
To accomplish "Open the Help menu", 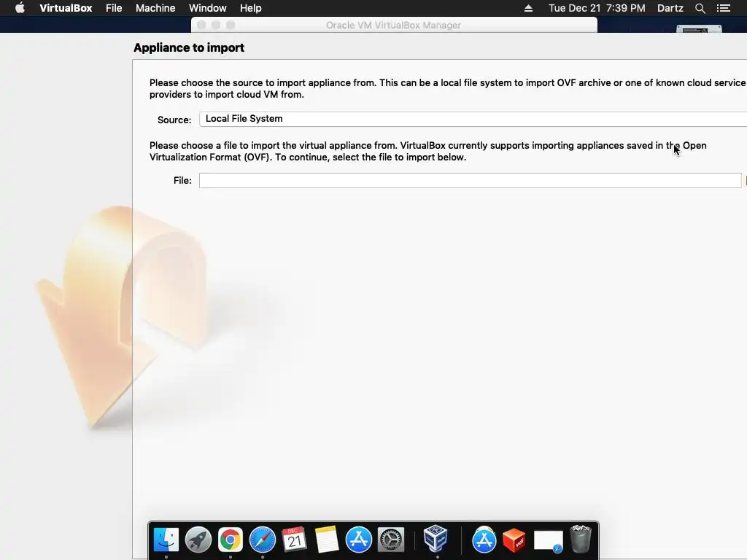I will [251, 8].
